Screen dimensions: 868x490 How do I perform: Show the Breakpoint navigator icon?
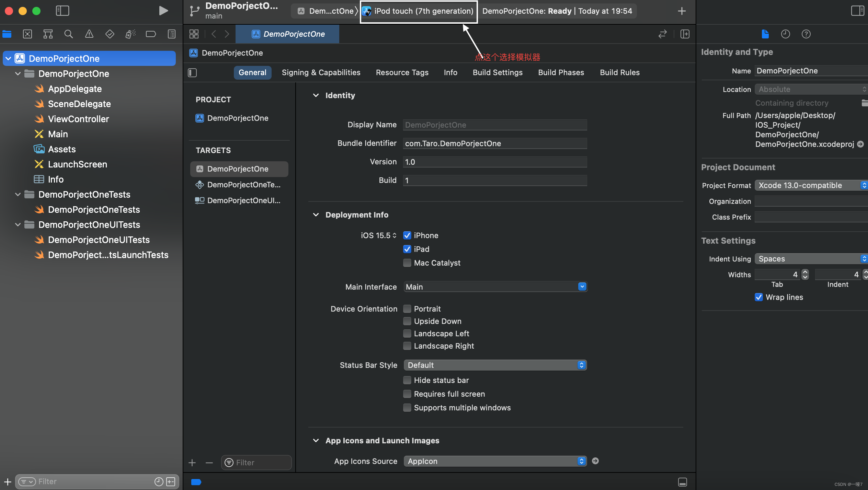tap(151, 34)
